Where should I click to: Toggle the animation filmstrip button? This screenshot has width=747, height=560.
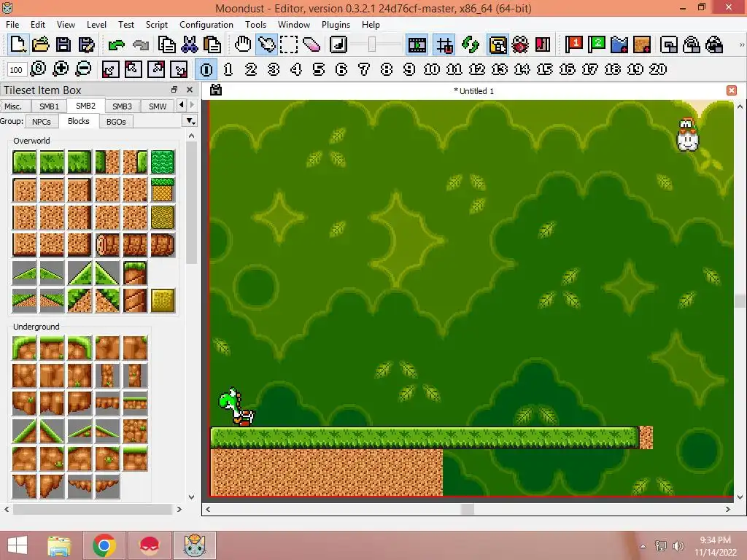[417, 44]
